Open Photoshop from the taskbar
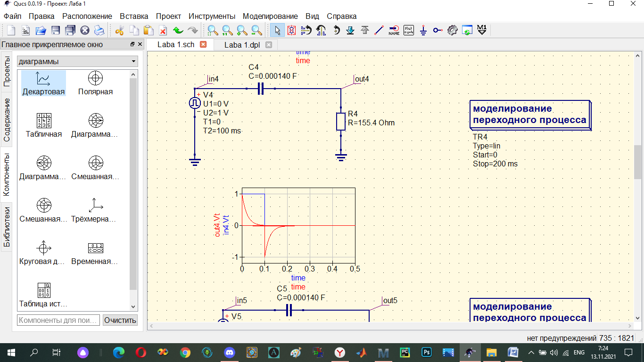 tap(427, 352)
